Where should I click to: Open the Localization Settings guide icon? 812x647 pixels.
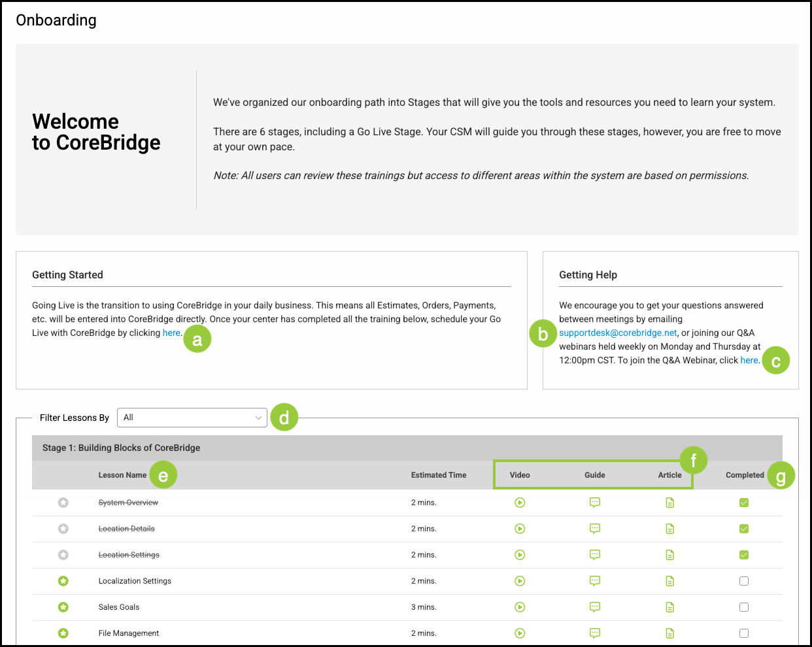(595, 581)
